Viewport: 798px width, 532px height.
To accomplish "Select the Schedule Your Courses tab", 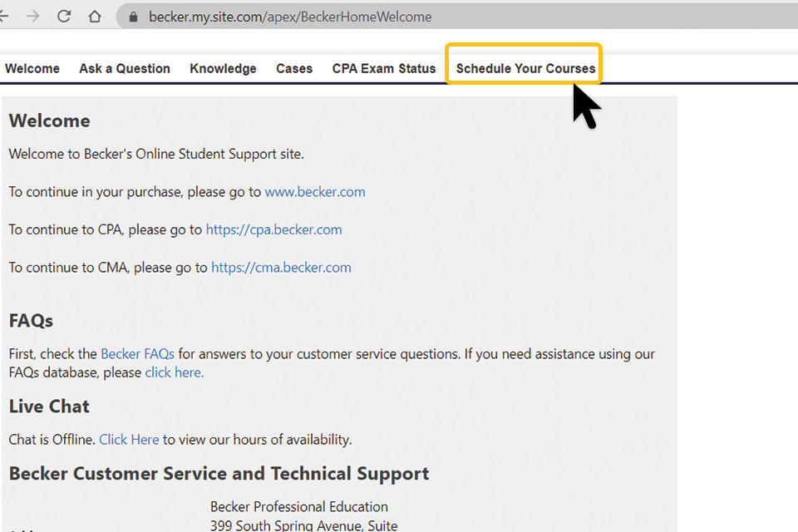I will click(525, 69).
